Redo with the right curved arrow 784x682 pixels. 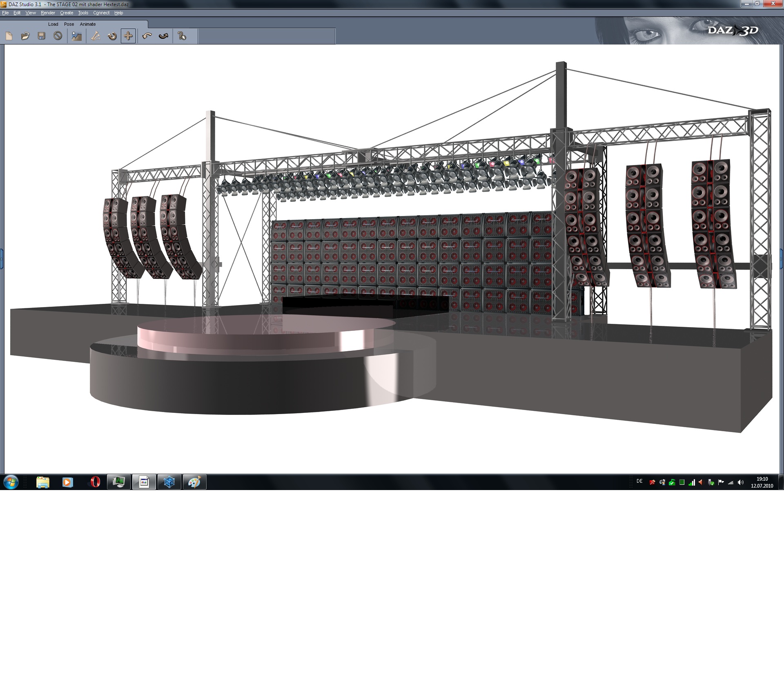163,36
